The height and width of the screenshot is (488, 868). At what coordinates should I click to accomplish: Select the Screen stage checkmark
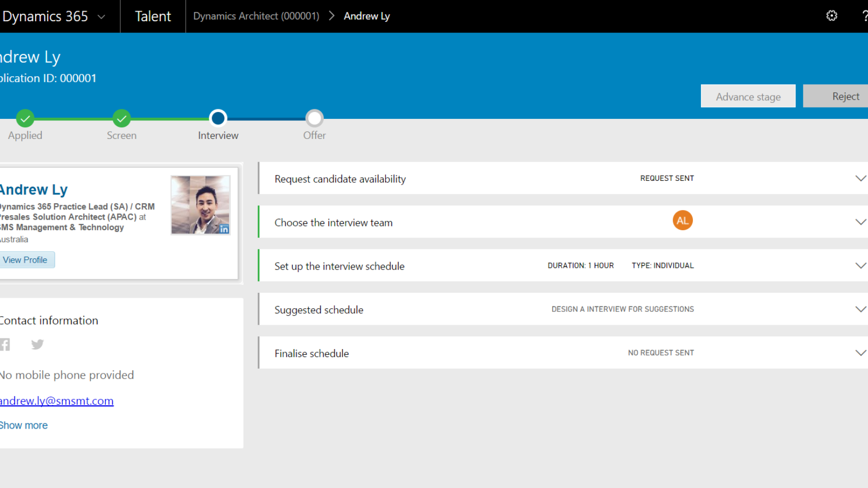coord(121,118)
